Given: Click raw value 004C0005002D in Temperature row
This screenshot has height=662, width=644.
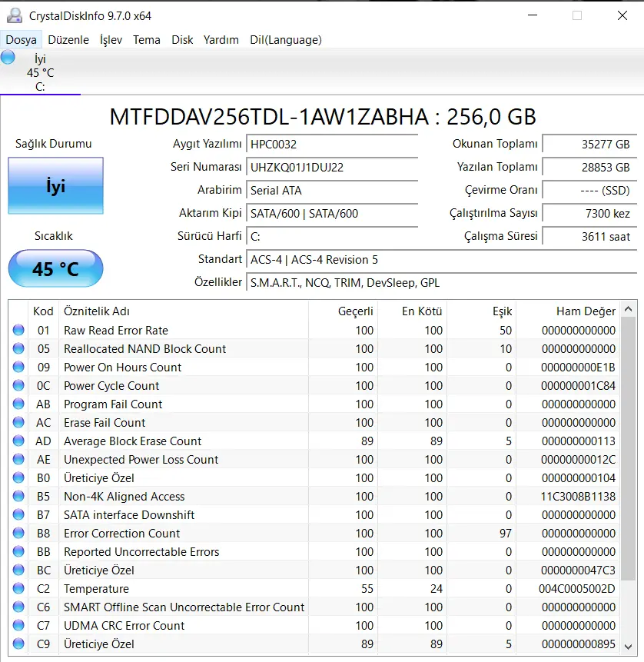Looking at the screenshot, I should click(x=577, y=588).
